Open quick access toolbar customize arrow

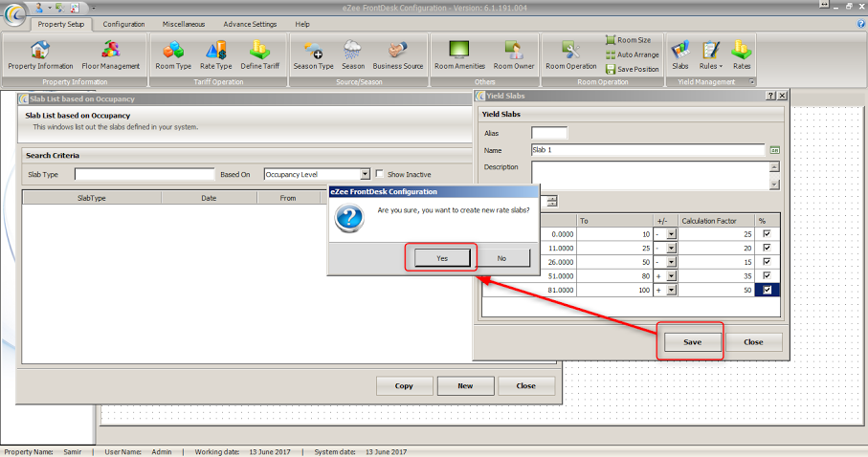point(94,9)
